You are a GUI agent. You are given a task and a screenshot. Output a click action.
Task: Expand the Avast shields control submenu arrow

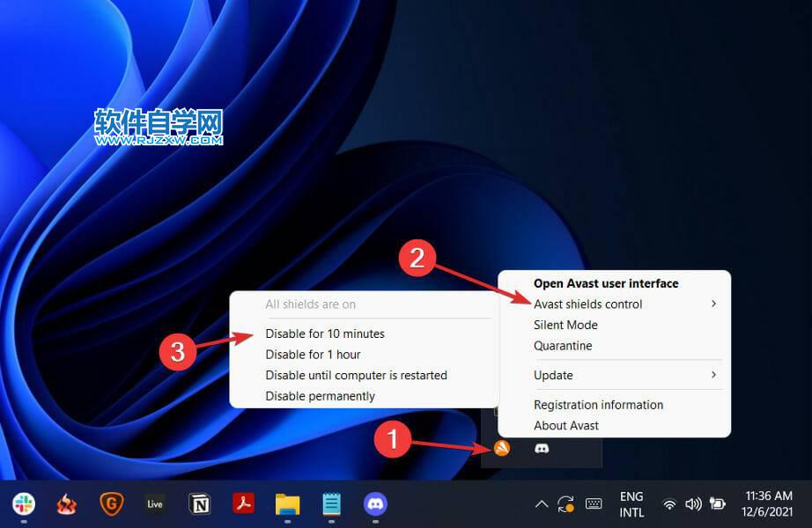click(x=713, y=304)
